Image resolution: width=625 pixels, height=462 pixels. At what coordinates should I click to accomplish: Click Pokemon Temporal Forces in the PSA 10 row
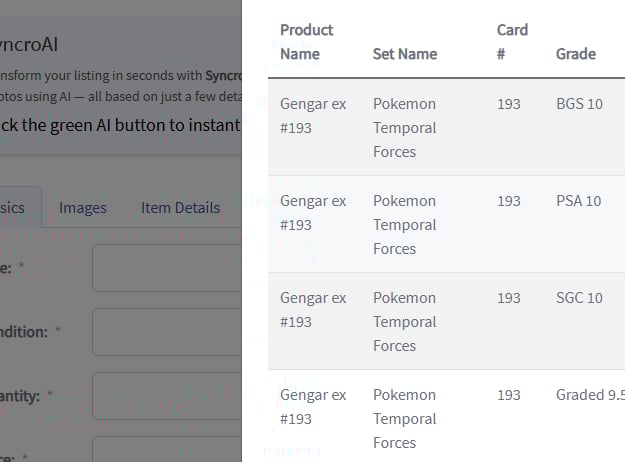pyautogui.click(x=404, y=225)
